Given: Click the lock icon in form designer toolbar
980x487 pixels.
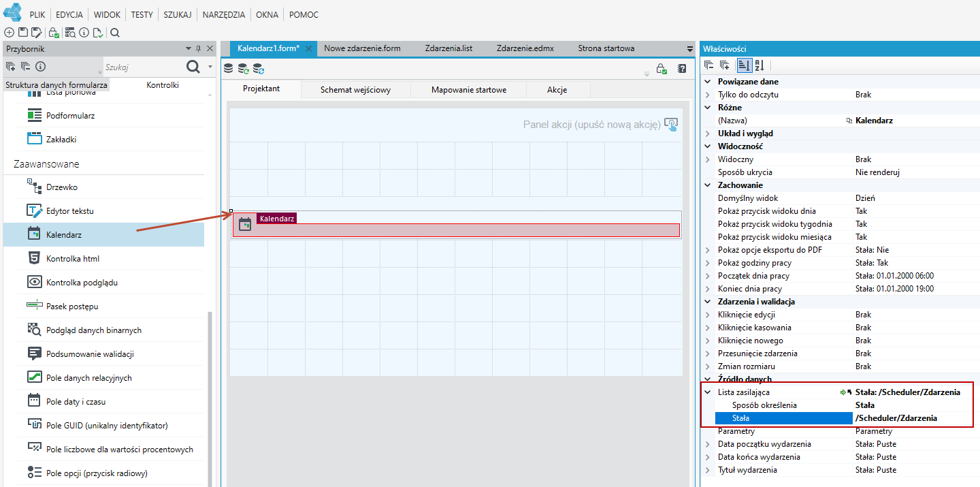Looking at the screenshot, I should point(661,68).
